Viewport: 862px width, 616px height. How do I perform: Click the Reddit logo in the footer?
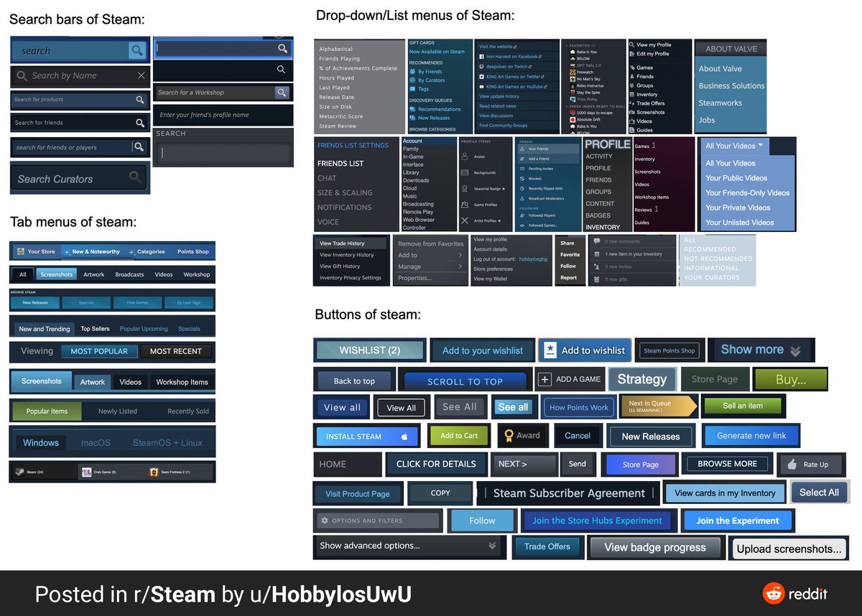click(x=774, y=594)
